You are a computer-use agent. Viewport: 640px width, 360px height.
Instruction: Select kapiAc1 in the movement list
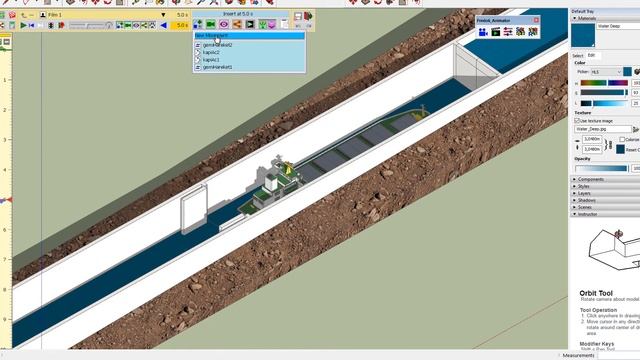[x=249, y=60]
